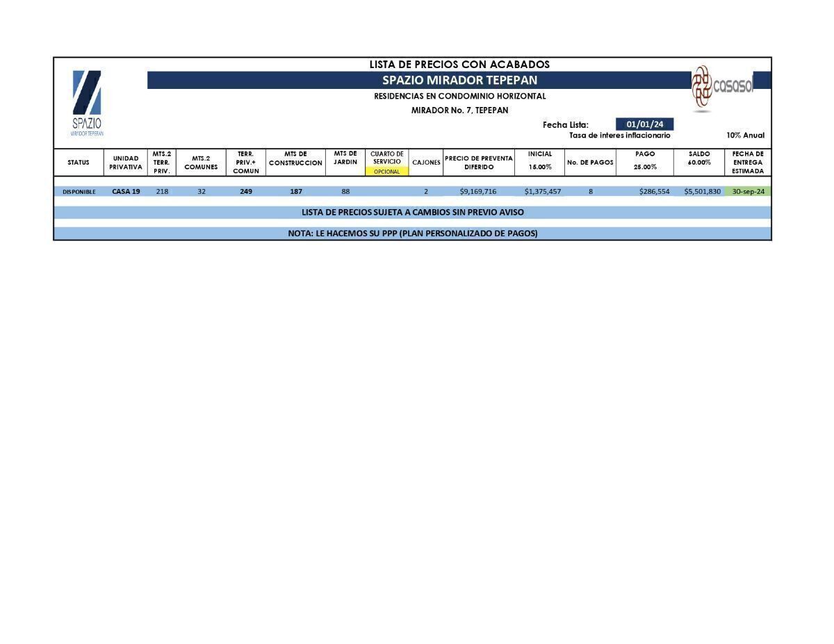Select 'RESIDENCIAS EN CONDOMINIO HORIZONTAL' text
This screenshot has height=644, width=834.
pyautogui.click(x=459, y=97)
